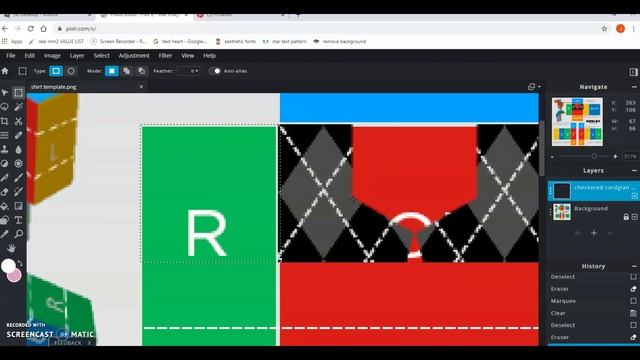
Task: Select the Crop tool
Action: pos(4,121)
